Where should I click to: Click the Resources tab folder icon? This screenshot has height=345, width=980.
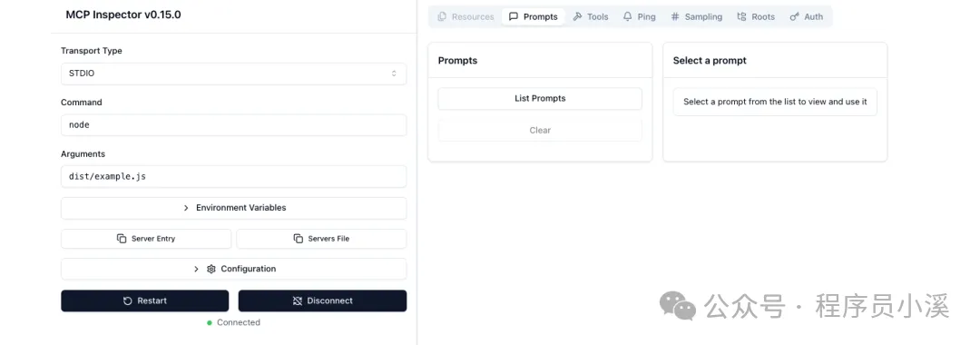442,17
